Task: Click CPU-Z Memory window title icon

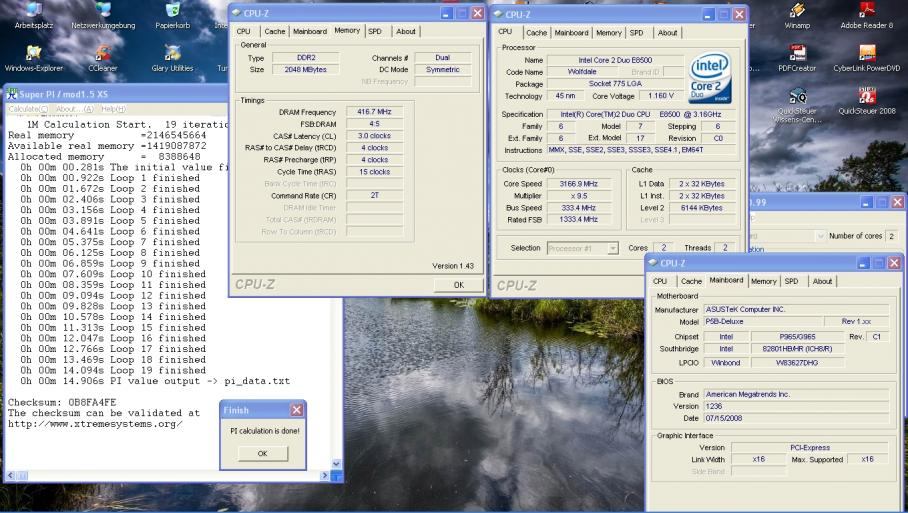Action: pos(237,13)
